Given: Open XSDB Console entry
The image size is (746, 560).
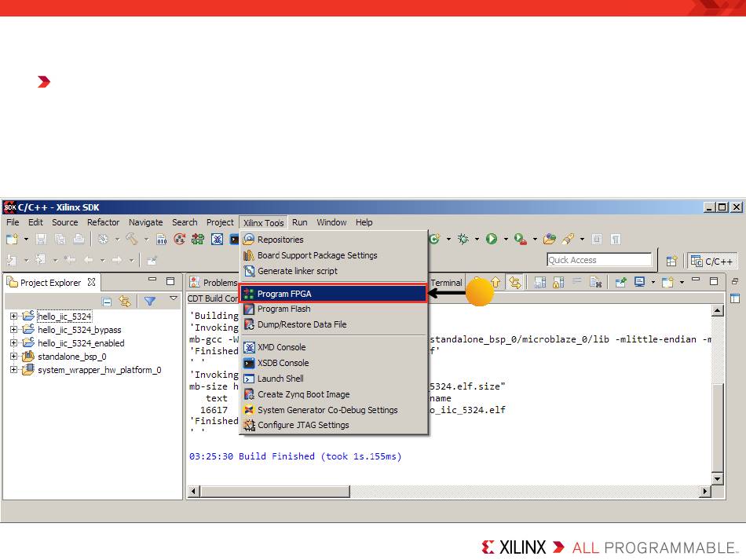Looking at the screenshot, I should click(333, 363).
